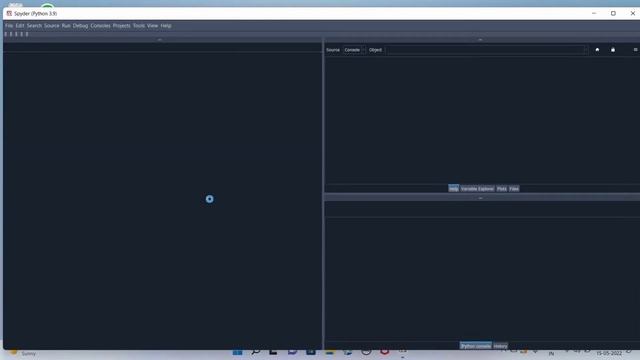Open the Edit menu

(x=20, y=26)
